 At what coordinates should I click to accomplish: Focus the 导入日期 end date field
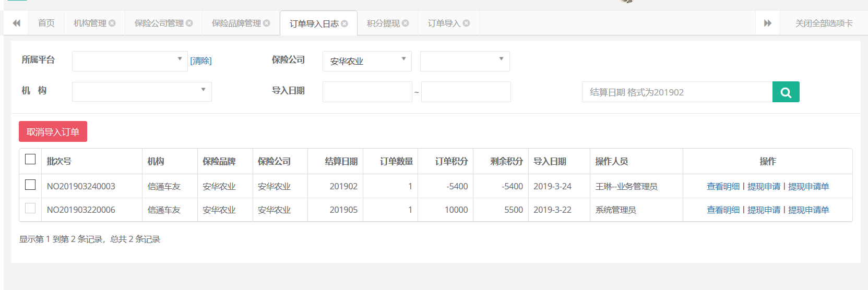pos(466,92)
